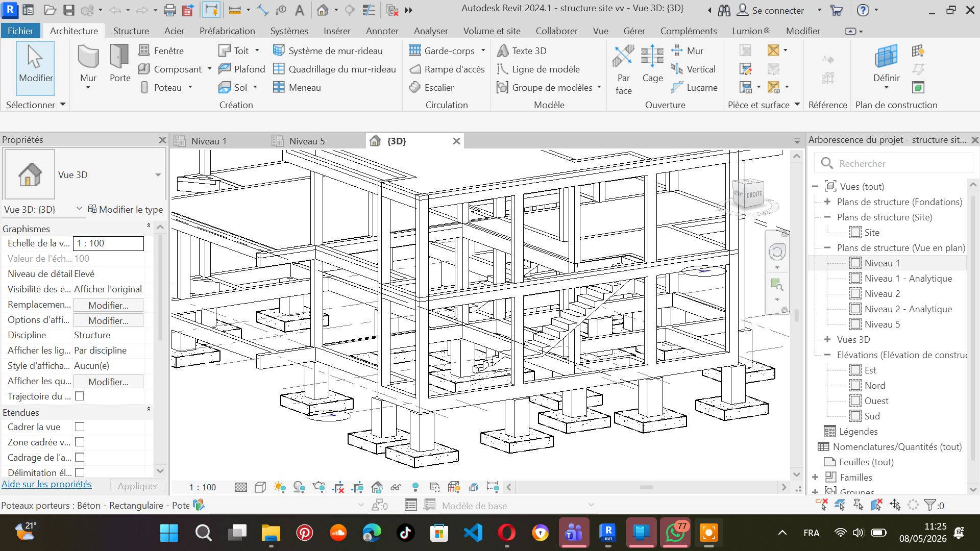The image size is (980, 551).
Task: Open the Annoter ribbon tab
Action: 382,31
